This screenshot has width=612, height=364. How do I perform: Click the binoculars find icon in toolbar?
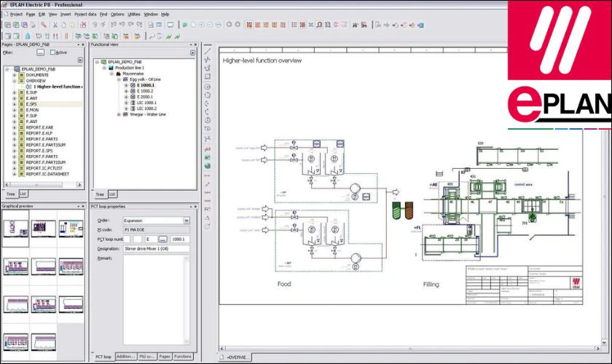pyautogui.click(x=356, y=25)
